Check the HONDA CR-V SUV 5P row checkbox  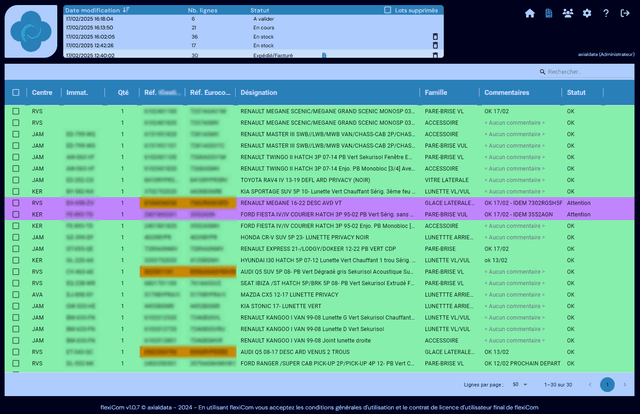(16, 237)
